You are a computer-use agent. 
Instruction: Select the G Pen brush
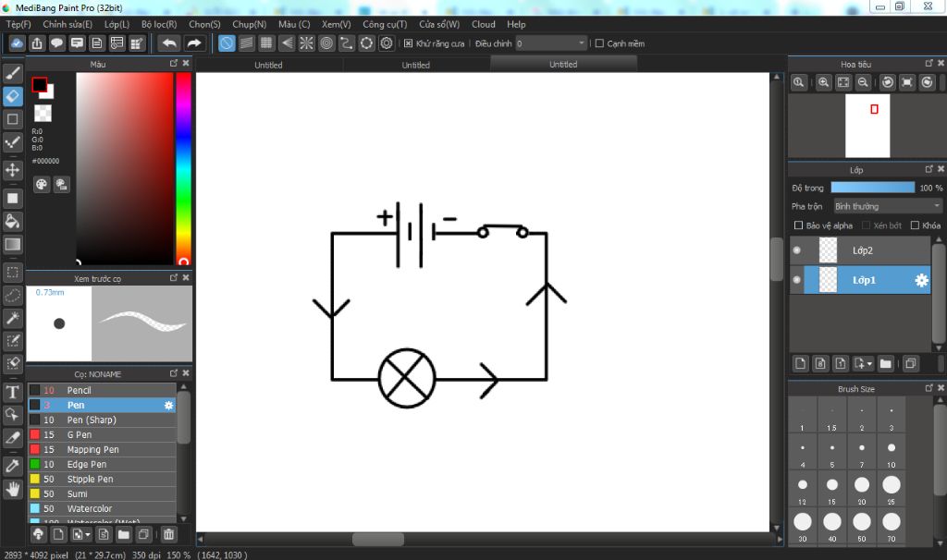[102, 434]
